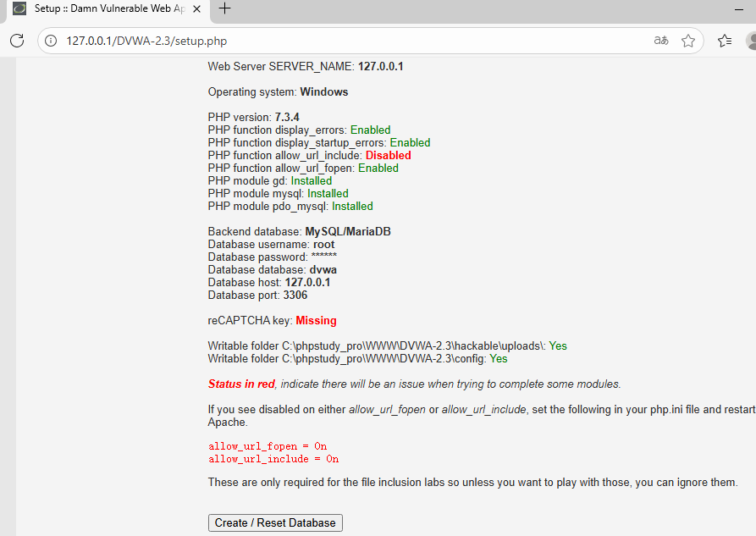Click the DVWA tab favicon

tap(19, 8)
